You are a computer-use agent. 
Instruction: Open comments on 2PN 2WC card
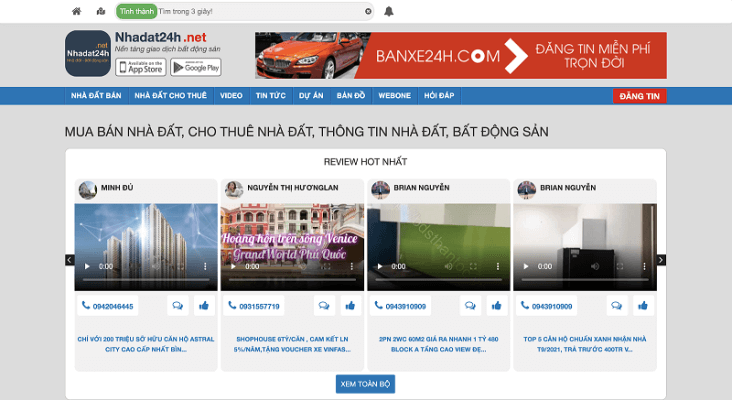470,306
